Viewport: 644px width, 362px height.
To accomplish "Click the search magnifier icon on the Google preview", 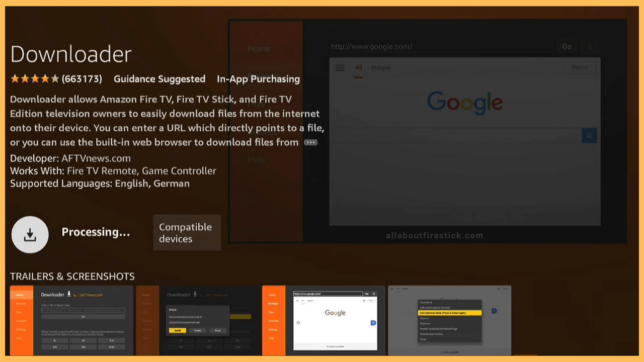I will point(589,135).
